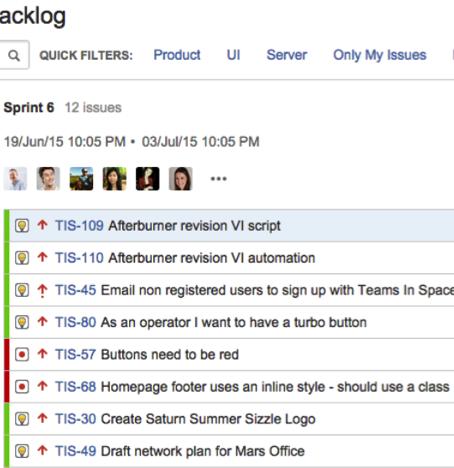Select the avatar with the dark background
The image size is (454, 468).
[148, 179]
